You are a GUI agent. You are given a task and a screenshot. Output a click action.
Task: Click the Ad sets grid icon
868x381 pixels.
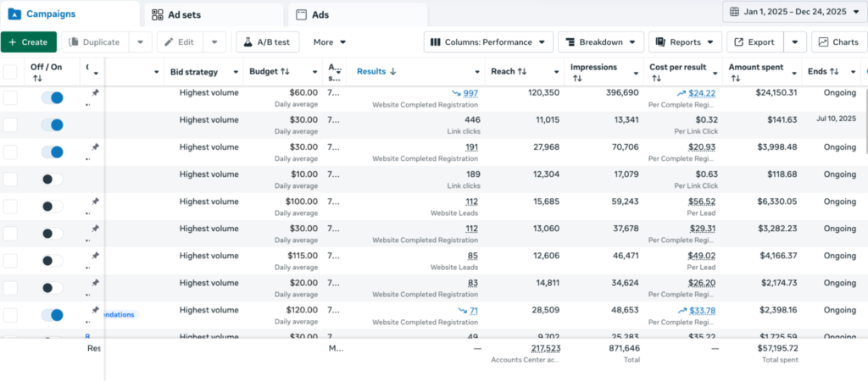pos(158,14)
